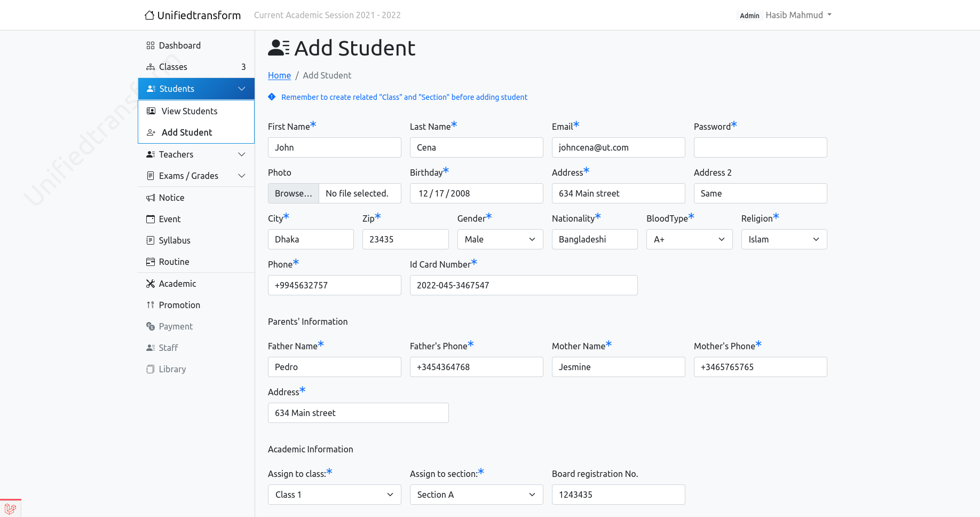Screen dimensions: 980x517
Task: Expand the Exams / Grades submenu
Action: pos(242,176)
